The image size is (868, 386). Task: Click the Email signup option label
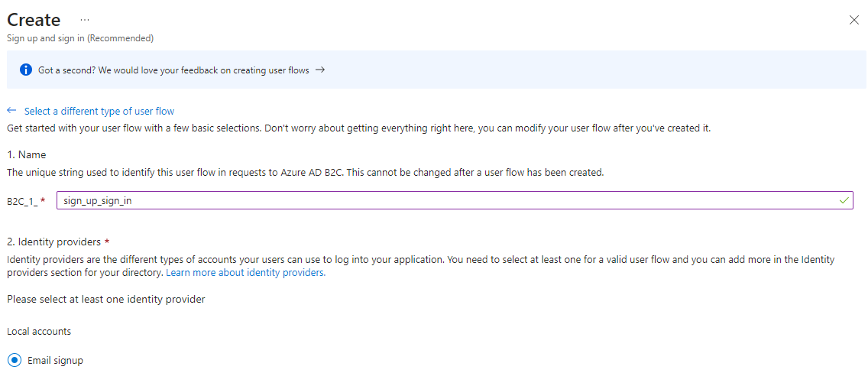[55, 361]
